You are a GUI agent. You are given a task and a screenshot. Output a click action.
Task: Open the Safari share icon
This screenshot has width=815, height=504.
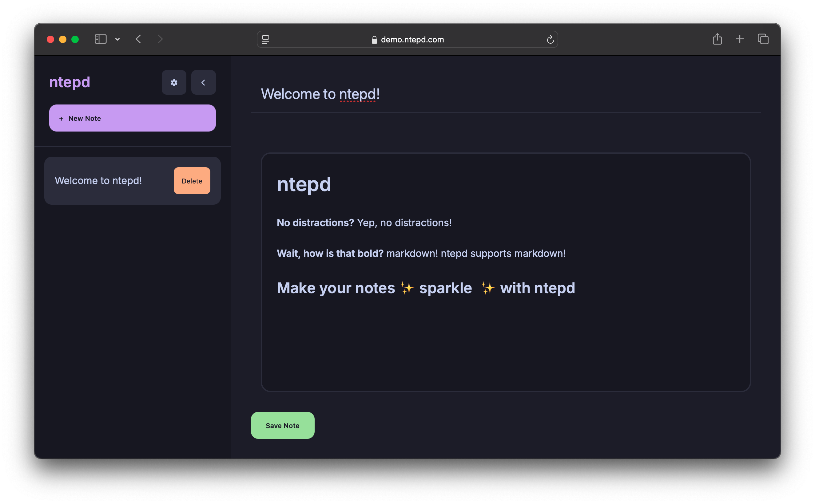[x=717, y=39]
